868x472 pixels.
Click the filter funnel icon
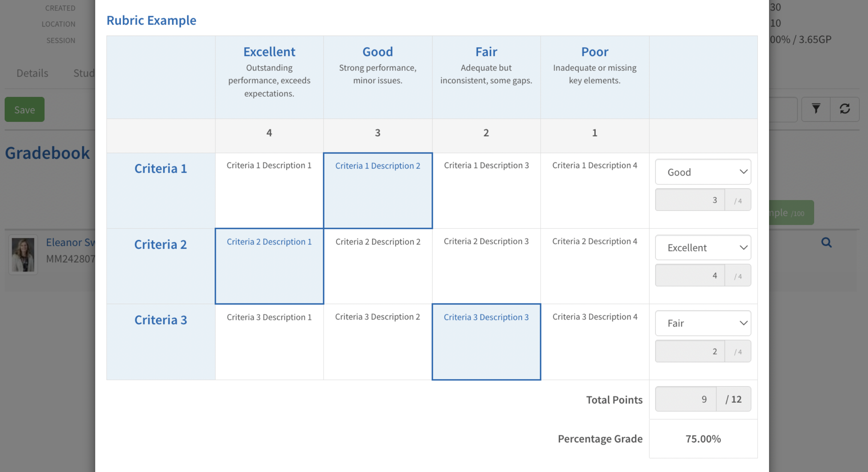coord(816,109)
